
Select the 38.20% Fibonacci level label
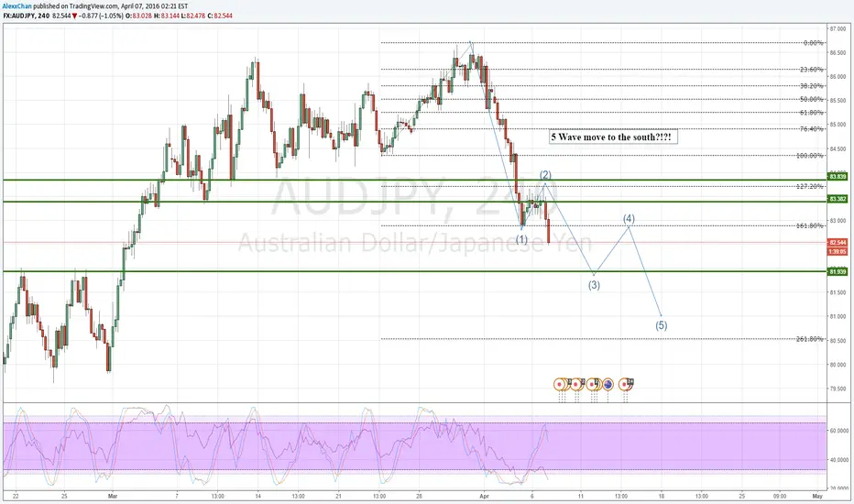pyautogui.click(x=812, y=85)
